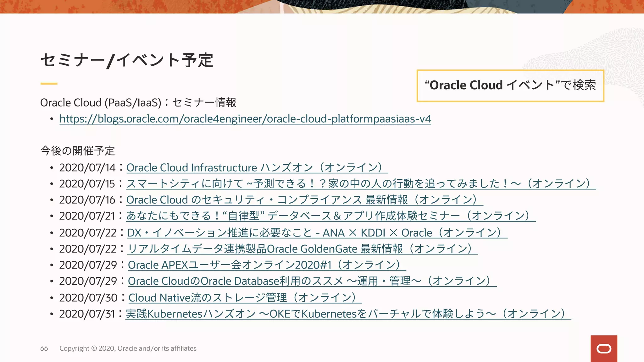Screen dimensions: 644x362
Task: Open the blogs.oracle.com oracle4engineer link
Action: tap(245, 119)
